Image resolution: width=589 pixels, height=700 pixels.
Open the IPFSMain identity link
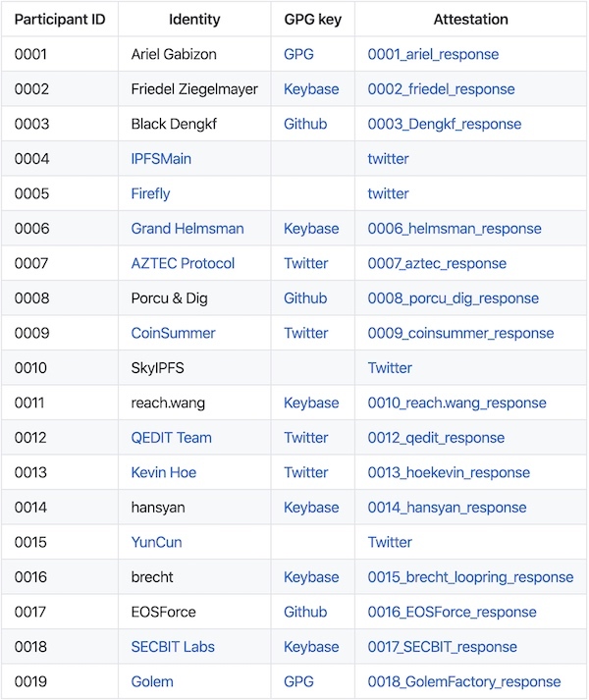tap(161, 159)
